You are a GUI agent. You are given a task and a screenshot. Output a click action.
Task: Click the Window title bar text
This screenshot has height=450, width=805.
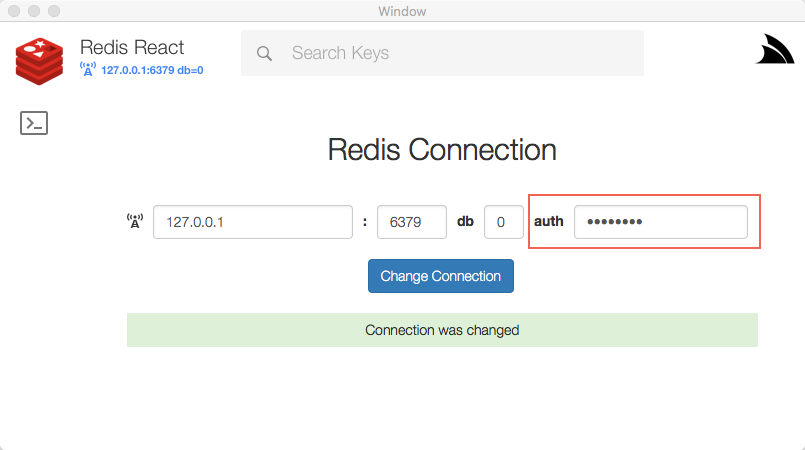tap(402, 11)
